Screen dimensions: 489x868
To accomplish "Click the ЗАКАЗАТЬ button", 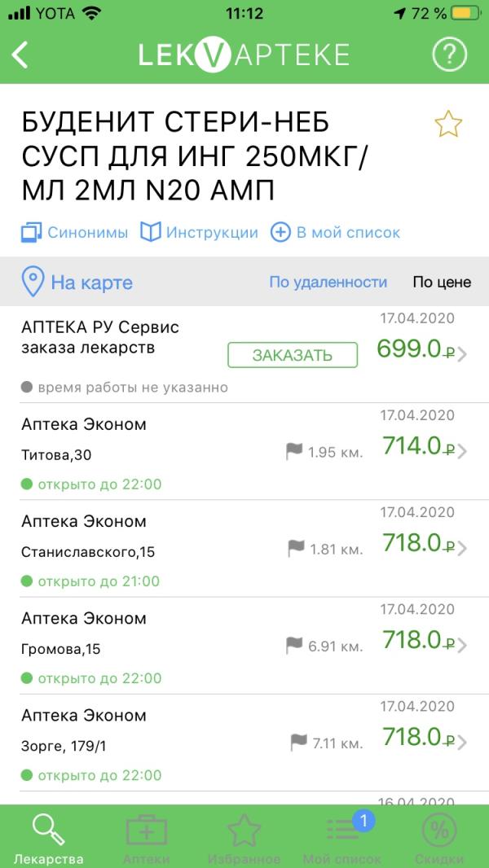I will pos(293,355).
